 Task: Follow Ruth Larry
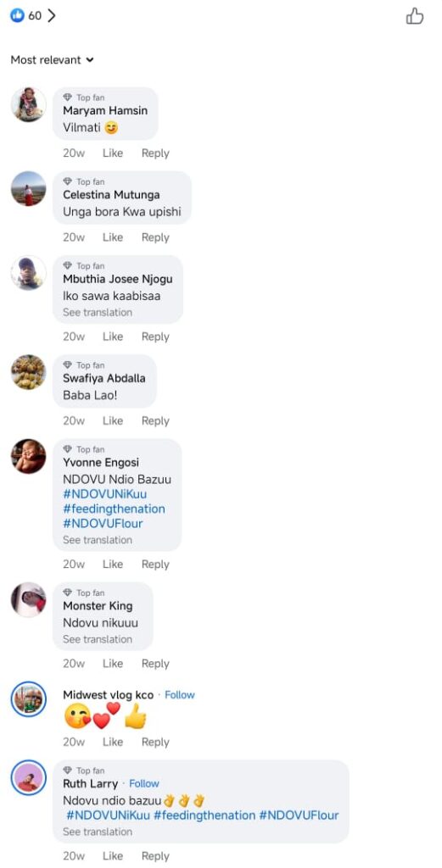click(144, 784)
